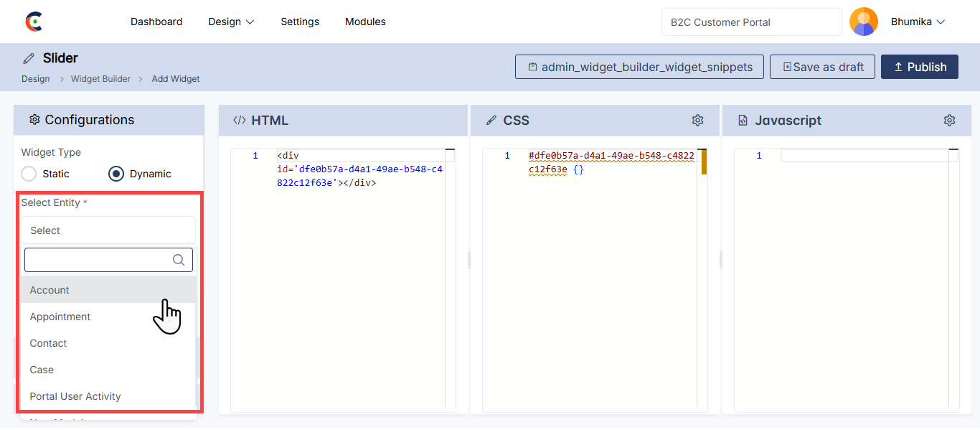980x430 pixels.
Task: Expand the Design menu dropdown
Action: click(231, 22)
